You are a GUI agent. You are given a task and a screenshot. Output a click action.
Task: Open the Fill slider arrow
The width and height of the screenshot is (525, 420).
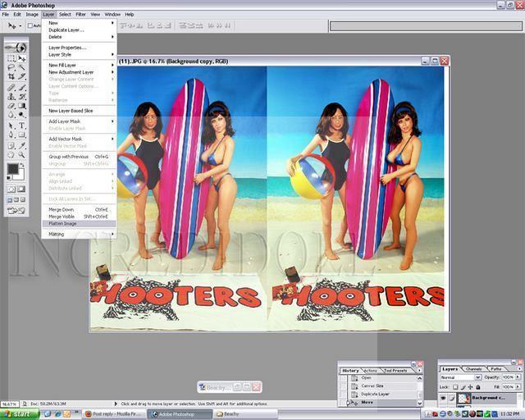click(x=518, y=387)
